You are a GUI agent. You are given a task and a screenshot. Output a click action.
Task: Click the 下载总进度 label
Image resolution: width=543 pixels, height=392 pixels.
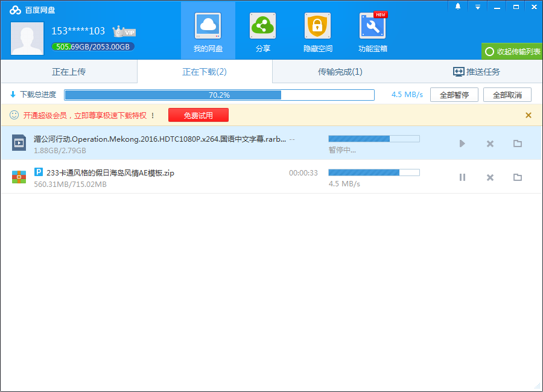pyautogui.click(x=38, y=95)
